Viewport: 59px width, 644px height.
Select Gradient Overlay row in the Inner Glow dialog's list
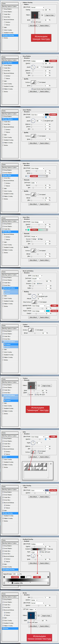click(x=10, y=247)
